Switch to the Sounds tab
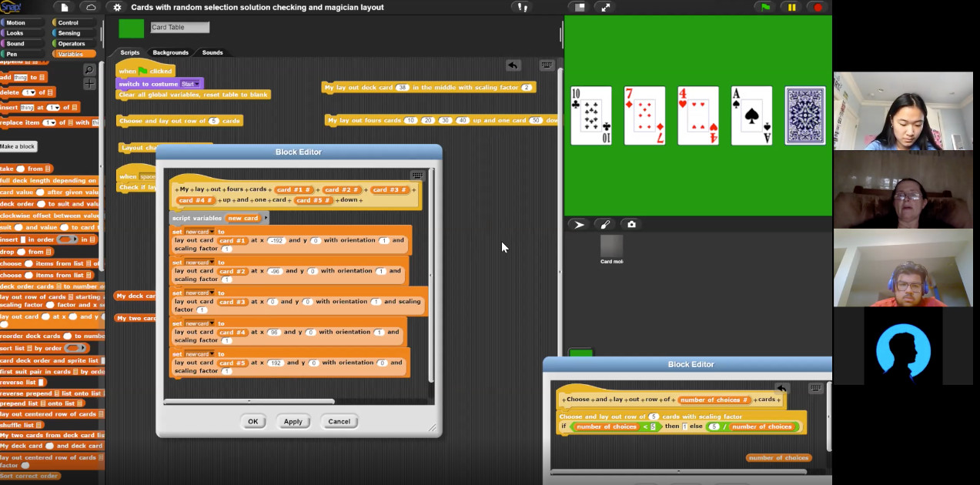The width and height of the screenshot is (980, 485). 212,52
